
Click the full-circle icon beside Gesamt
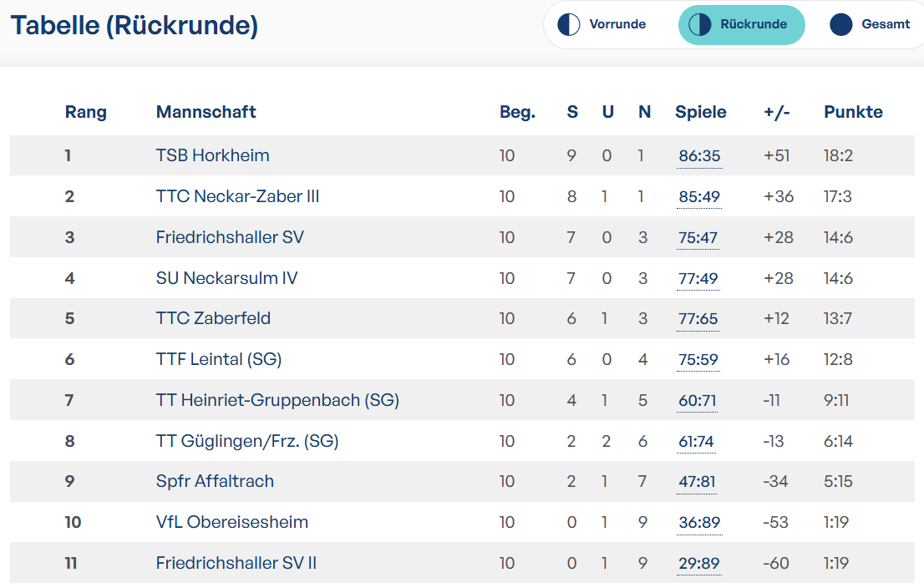pos(841,25)
